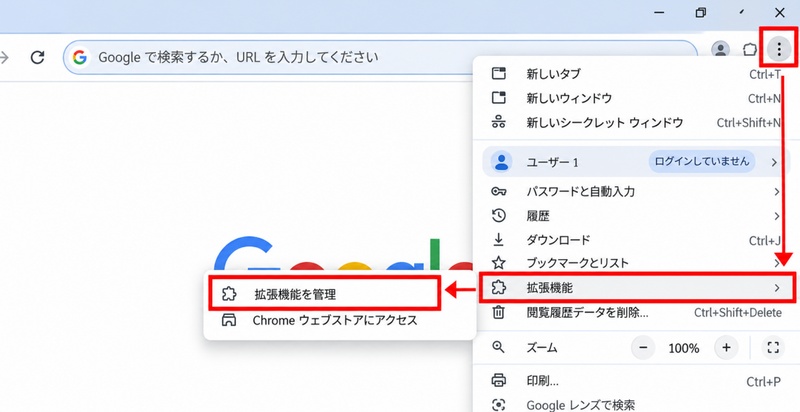Click the star icon beside ブックマークとリスト
800x412 pixels.
[498, 263]
